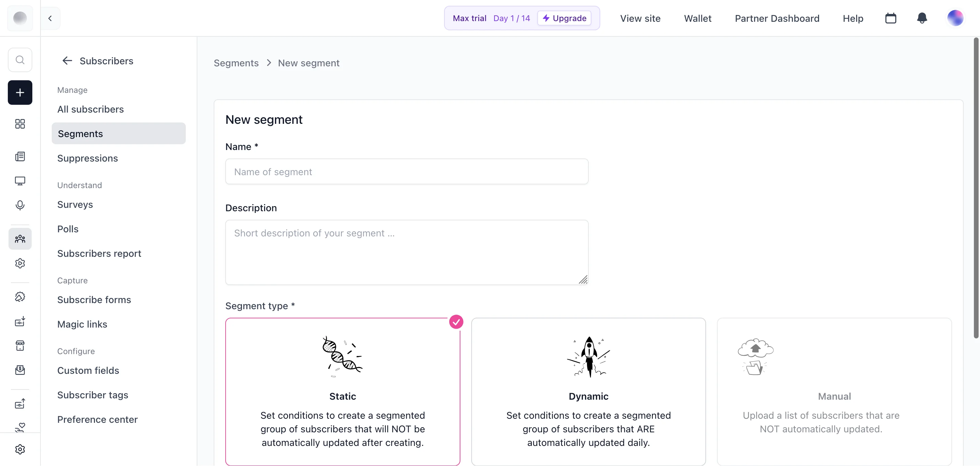Open the calendar icon in the header
The image size is (980, 466).
coord(891,18)
